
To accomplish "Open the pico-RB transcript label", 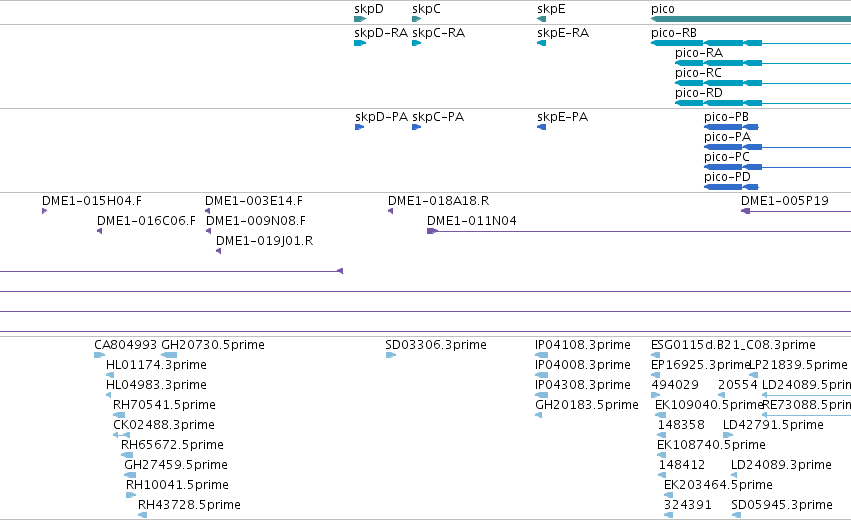I will (674, 33).
